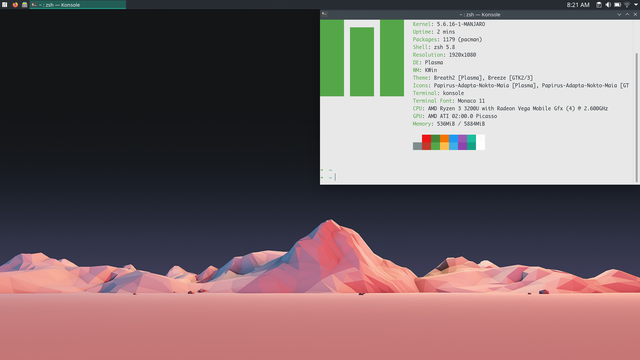Open the audio volume tray icon
This screenshot has height=360, width=640.
click(608, 5)
